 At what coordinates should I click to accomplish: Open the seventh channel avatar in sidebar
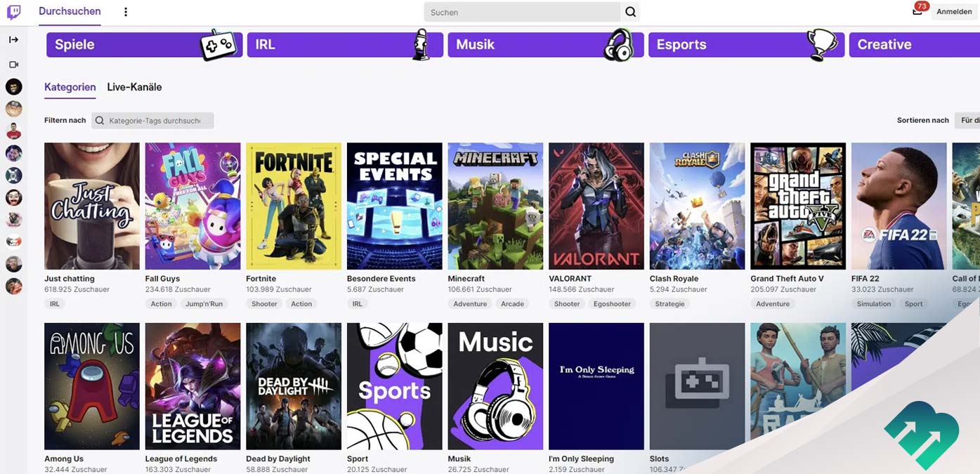[14, 220]
